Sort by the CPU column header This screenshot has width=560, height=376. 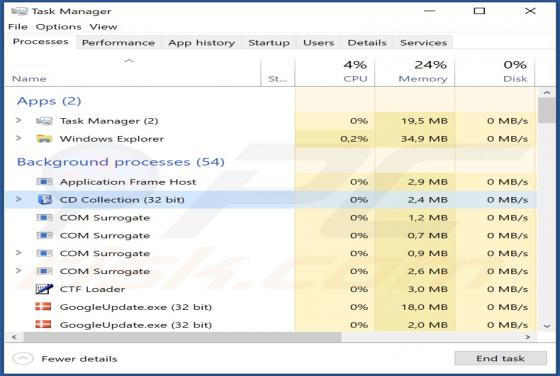[335, 71]
